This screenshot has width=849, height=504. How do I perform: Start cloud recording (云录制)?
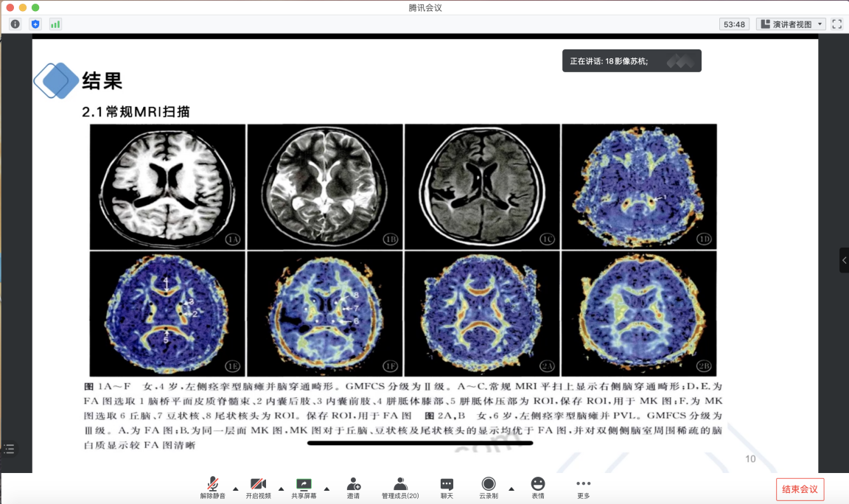(x=488, y=485)
